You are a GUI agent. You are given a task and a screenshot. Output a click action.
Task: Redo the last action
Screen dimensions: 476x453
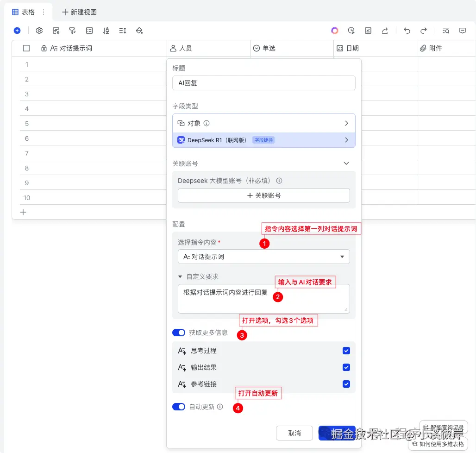pyautogui.click(x=424, y=31)
